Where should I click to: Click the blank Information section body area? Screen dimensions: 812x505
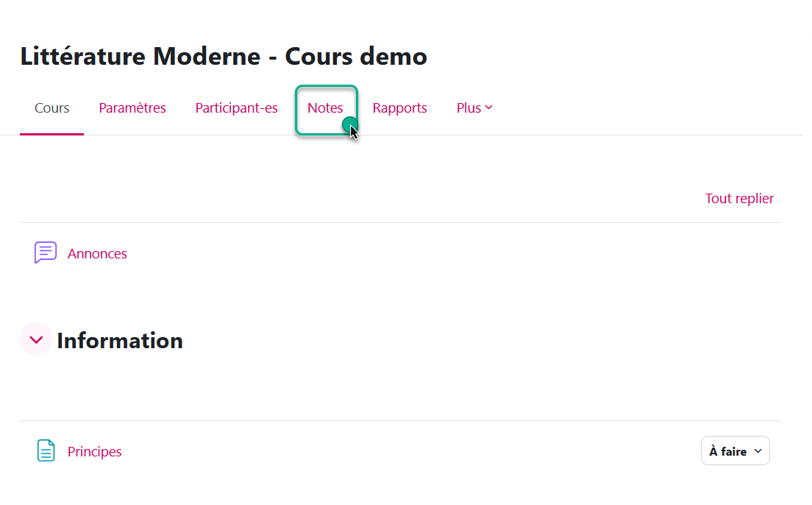397,386
